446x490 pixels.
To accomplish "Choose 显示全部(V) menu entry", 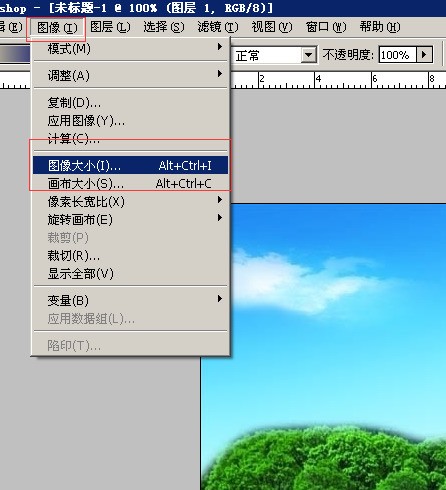I will (x=130, y=274).
